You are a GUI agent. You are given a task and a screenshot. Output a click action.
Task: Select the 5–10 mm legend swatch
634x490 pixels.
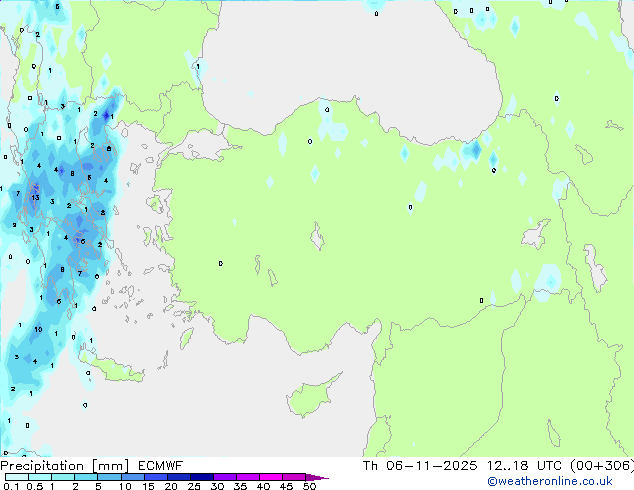[109, 477]
